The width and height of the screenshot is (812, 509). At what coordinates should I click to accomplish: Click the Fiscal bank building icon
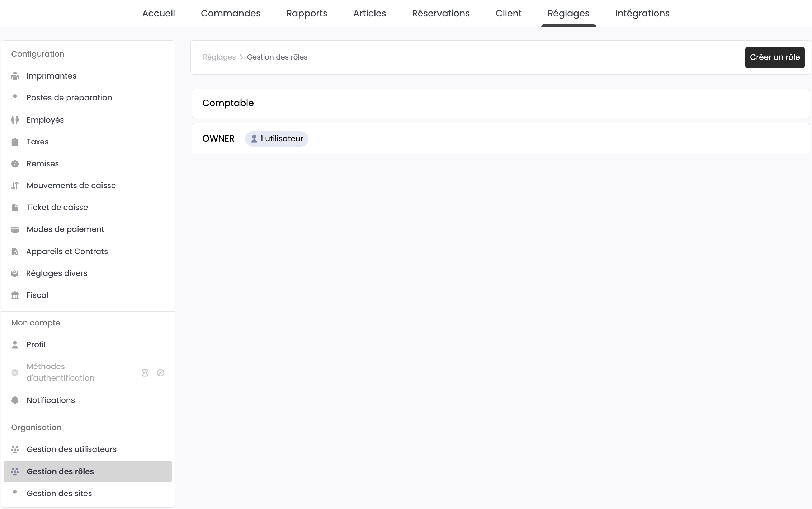pos(15,295)
